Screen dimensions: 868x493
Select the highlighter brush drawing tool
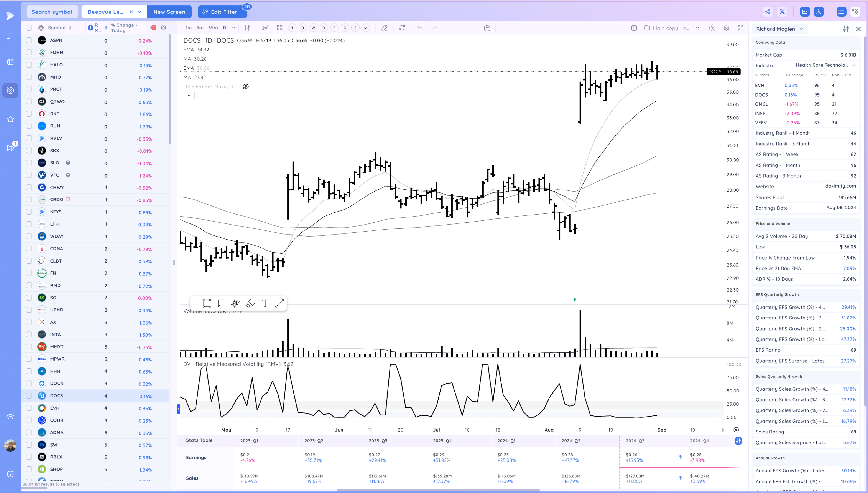pyautogui.click(x=250, y=303)
